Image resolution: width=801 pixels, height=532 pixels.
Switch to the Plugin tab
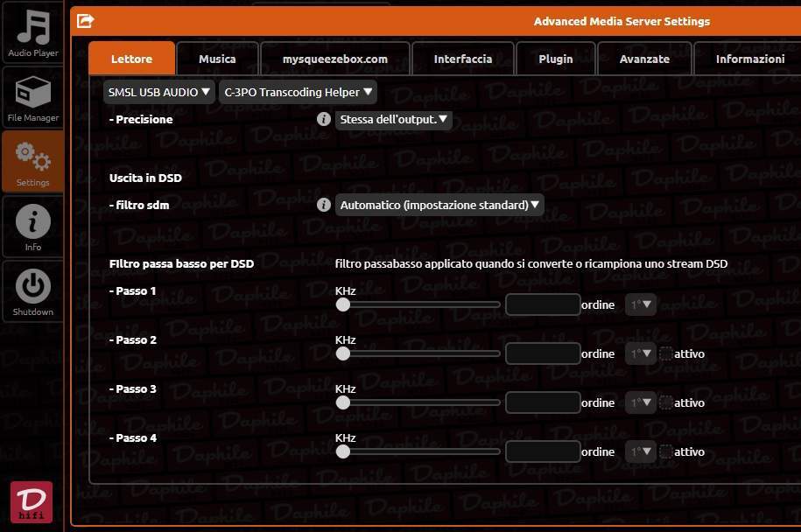coord(556,59)
